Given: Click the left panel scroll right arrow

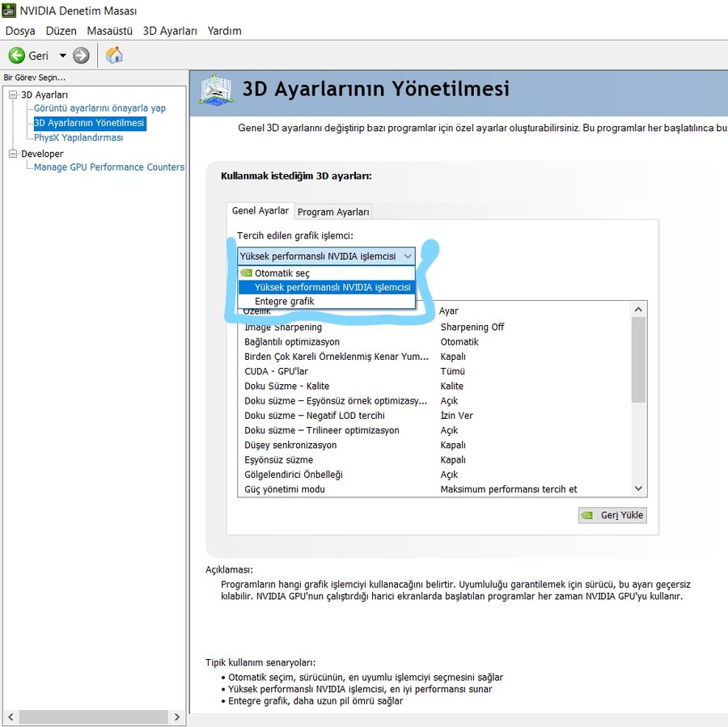Looking at the screenshot, I should (177, 716).
